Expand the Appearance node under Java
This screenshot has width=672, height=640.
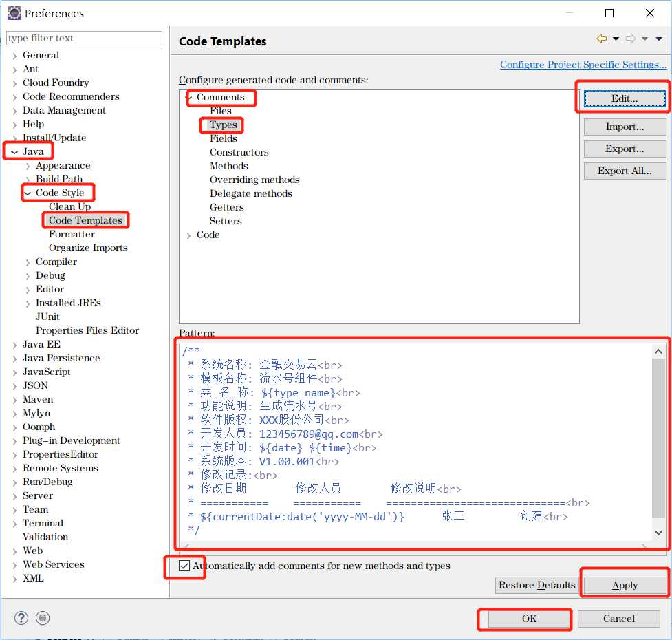28,166
